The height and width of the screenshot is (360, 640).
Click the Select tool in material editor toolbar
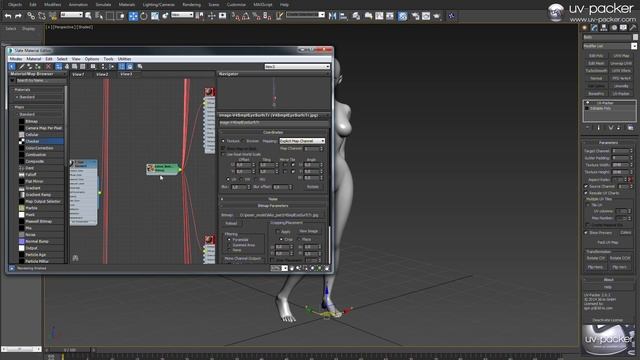pyautogui.click(x=12, y=67)
